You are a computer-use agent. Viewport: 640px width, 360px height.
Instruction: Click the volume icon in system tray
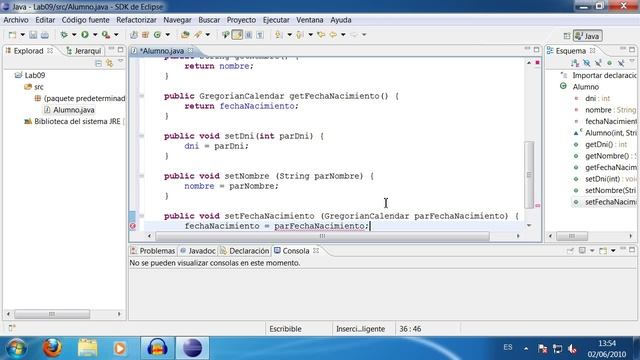click(572, 349)
